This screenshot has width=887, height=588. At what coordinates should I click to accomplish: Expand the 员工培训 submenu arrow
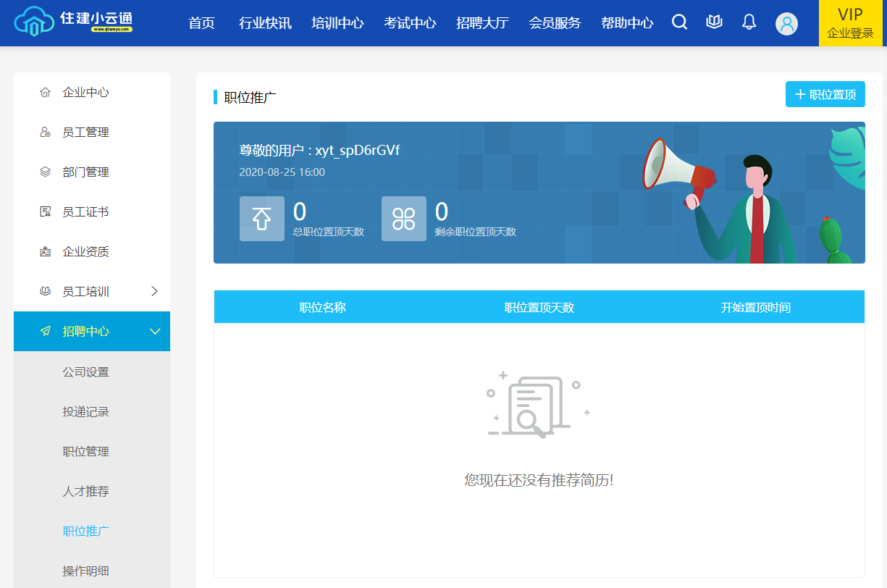tap(154, 291)
